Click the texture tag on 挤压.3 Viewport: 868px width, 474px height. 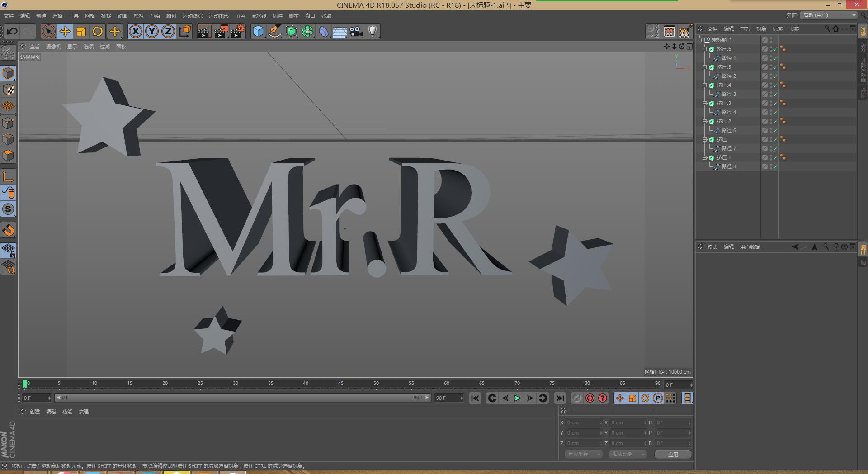(x=783, y=103)
